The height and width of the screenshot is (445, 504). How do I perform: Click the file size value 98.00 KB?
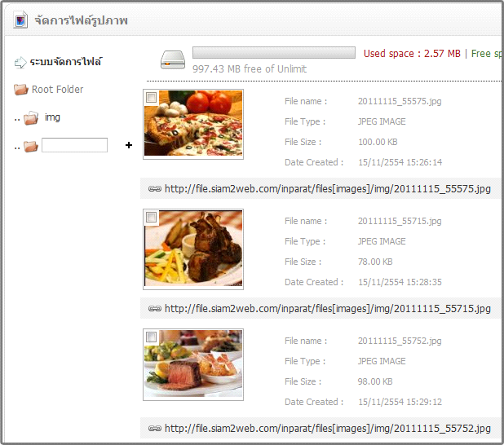tap(375, 381)
